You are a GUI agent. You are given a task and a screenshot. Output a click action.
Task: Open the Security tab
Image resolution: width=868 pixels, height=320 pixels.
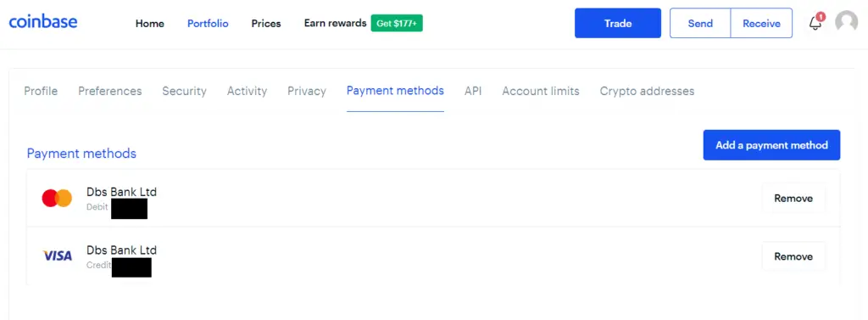pyautogui.click(x=184, y=91)
